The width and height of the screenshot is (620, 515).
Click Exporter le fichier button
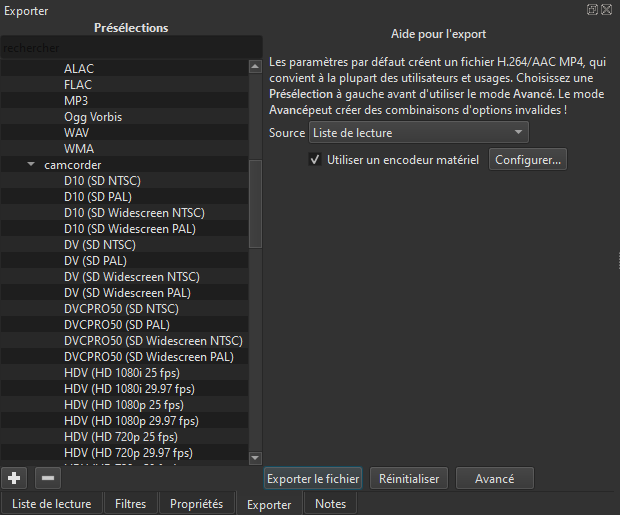point(313,479)
